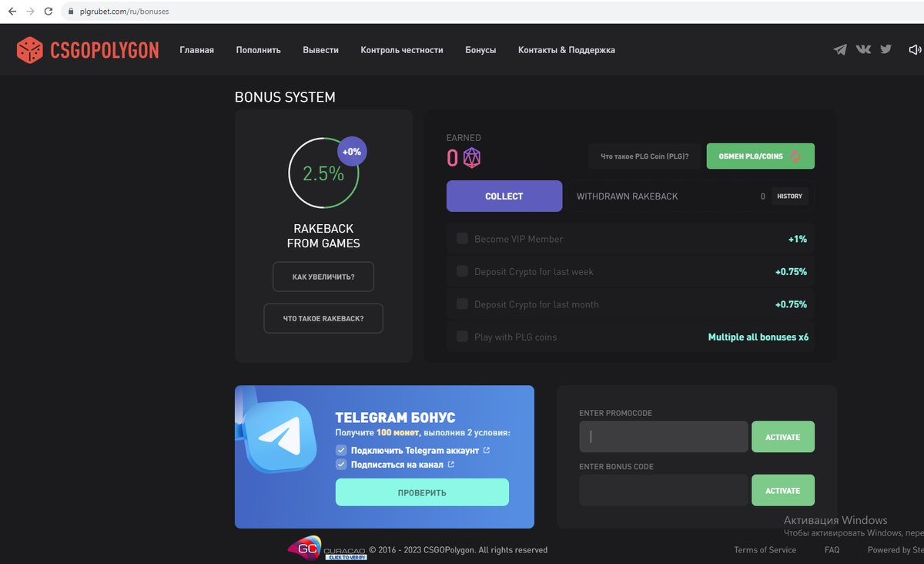Open Контроль честности menu item
Screen dimensions: 924x564
click(x=402, y=50)
